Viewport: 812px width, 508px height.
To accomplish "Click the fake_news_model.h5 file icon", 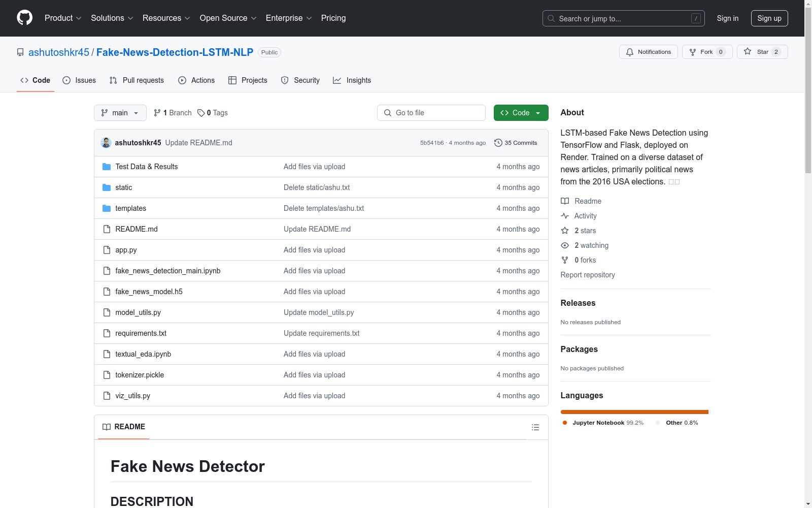I will (x=107, y=292).
